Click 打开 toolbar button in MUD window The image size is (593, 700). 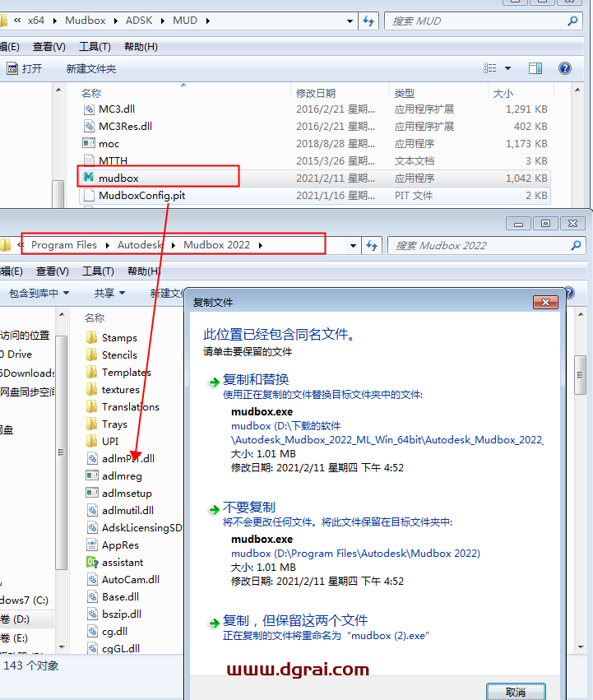coord(25,69)
